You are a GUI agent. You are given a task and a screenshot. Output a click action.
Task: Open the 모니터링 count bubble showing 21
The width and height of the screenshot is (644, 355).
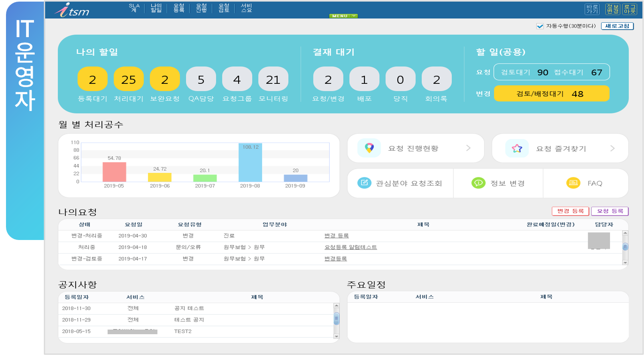(273, 79)
